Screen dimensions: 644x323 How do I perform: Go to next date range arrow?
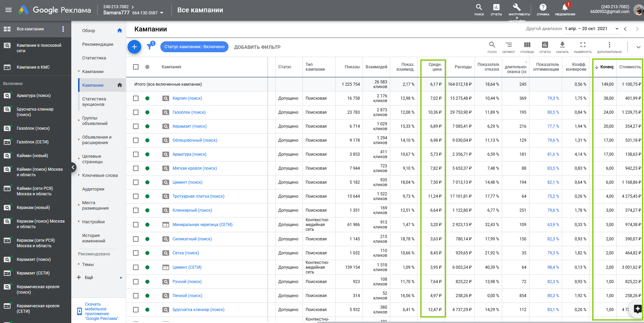click(x=637, y=29)
